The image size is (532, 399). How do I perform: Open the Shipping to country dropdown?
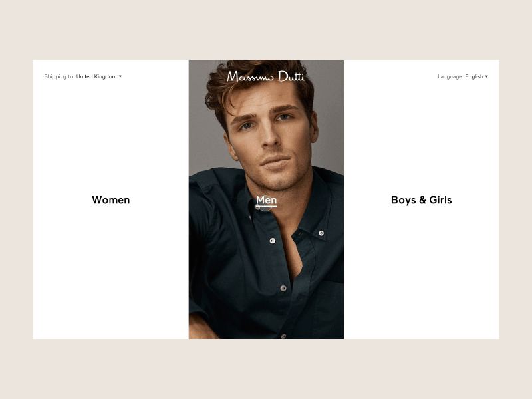(82, 76)
